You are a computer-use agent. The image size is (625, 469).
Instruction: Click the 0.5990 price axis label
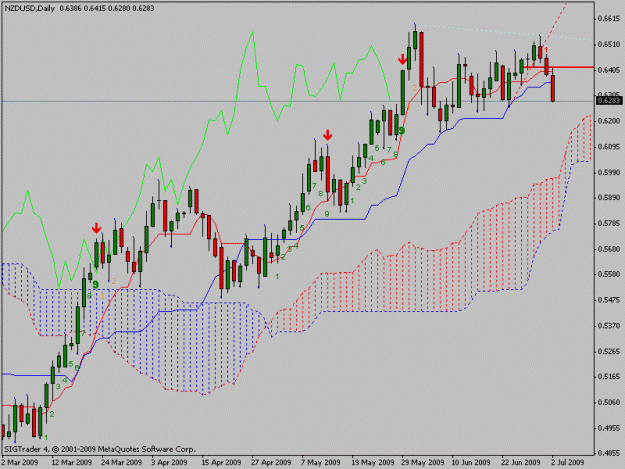tap(609, 173)
